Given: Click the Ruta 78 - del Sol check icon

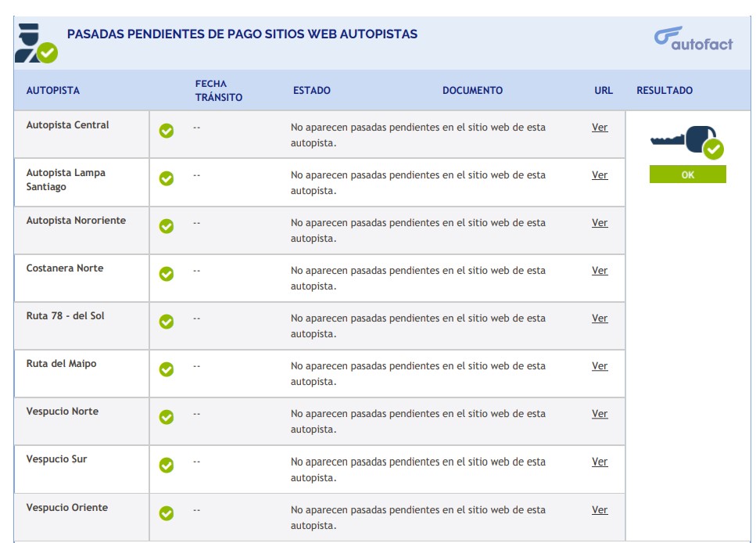Looking at the screenshot, I should tap(167, 322).
